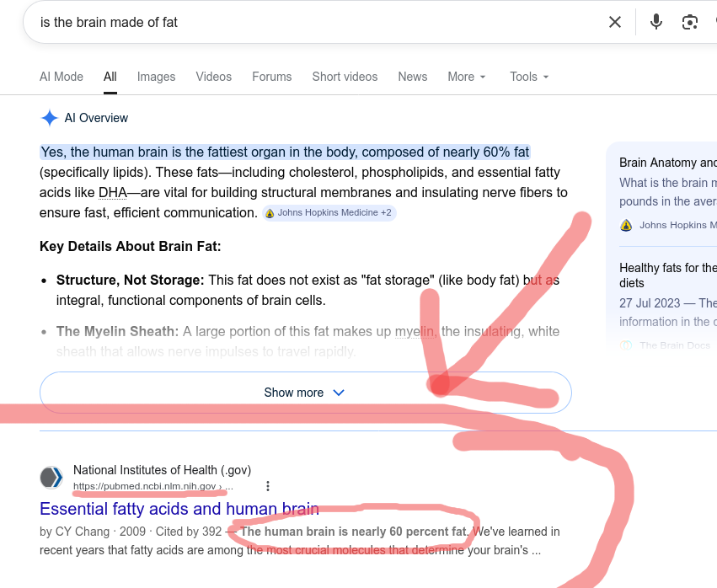The width and height of the screenshot is (717, 588).
Task: Expand AI Overview with Show more
Action: [306, 393]
